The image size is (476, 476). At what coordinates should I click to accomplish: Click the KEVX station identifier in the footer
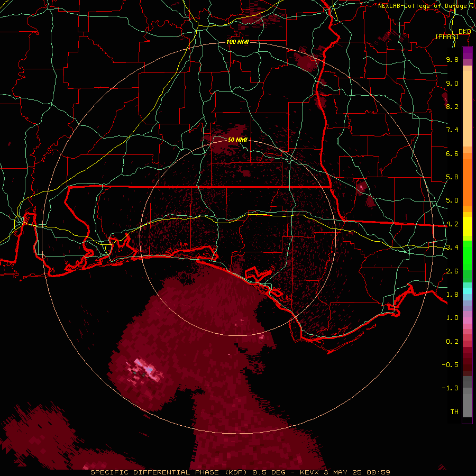tap(309, 472)
